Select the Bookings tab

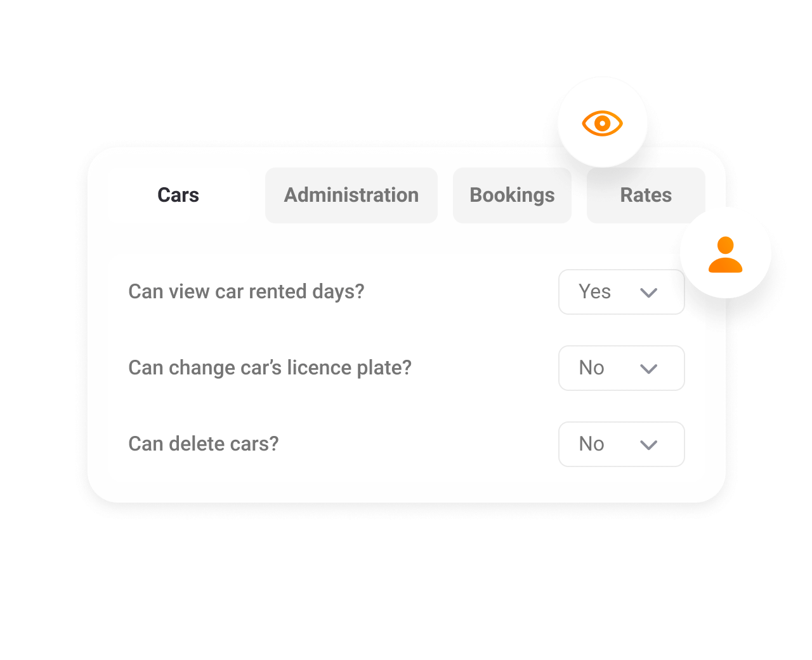512,195
